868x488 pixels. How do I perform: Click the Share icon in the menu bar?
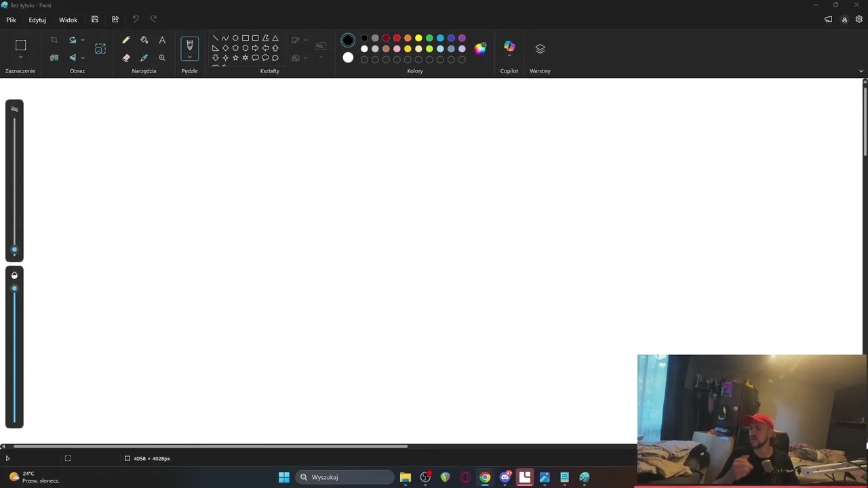(x=115, y=20)
